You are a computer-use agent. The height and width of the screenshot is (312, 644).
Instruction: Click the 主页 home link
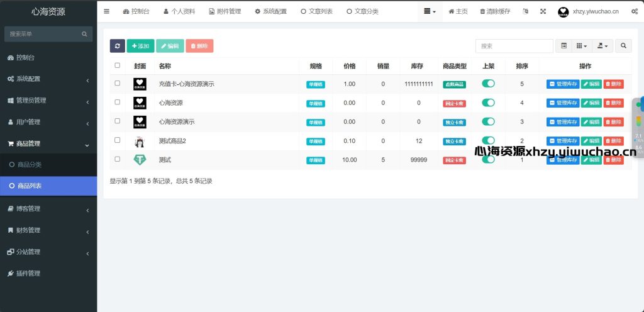click(x=458, y=11)
